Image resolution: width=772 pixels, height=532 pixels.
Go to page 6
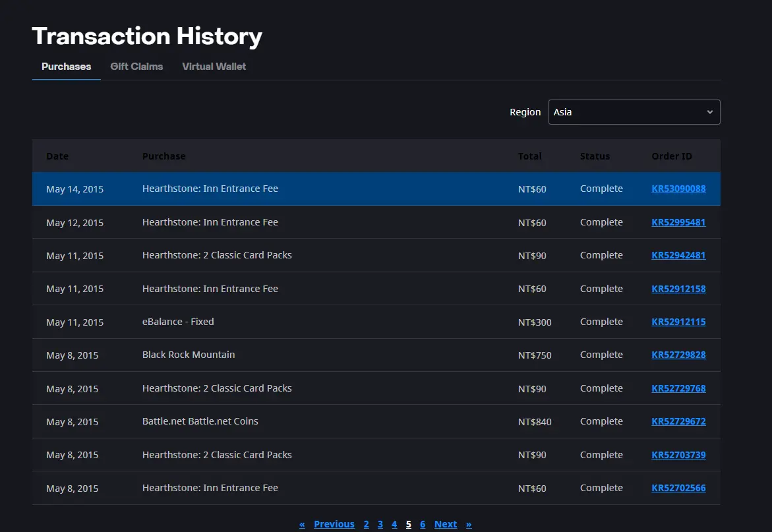[x=423, y=524]
